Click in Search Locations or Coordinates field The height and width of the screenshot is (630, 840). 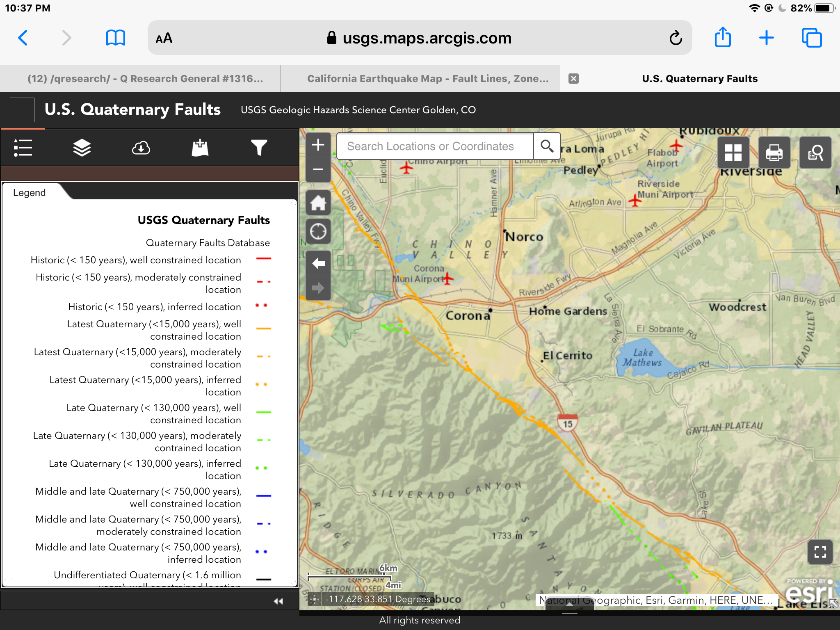[435, 146]
